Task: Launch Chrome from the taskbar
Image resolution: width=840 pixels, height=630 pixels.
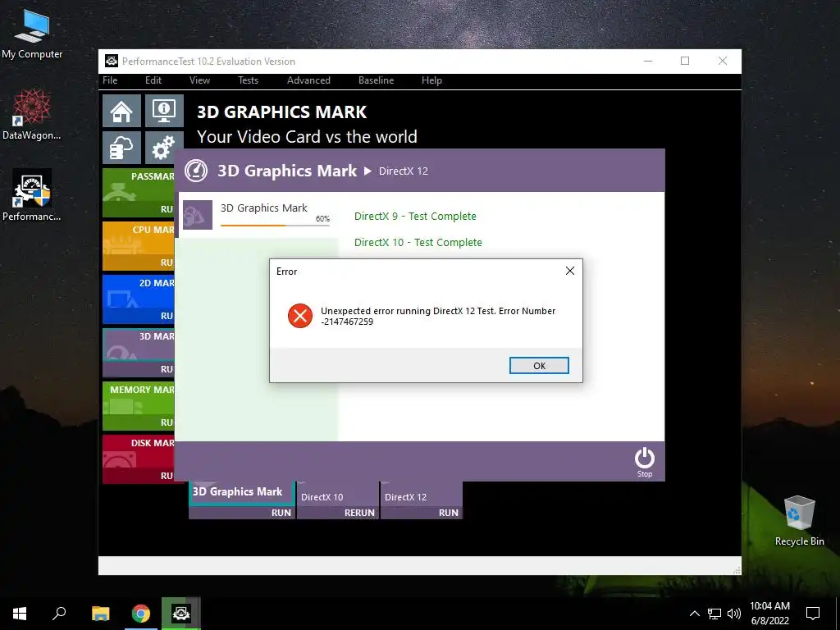Action: click(x=141, y=614)
